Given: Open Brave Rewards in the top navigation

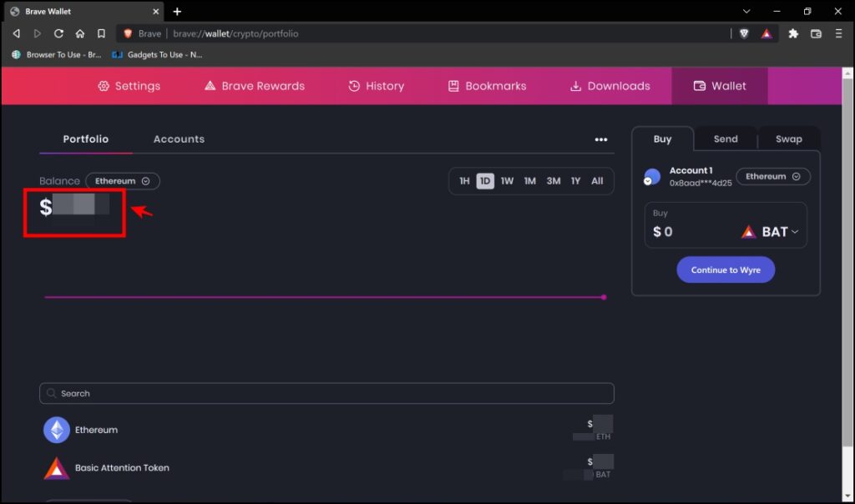Looking at the screenshot, I should 255,86.
